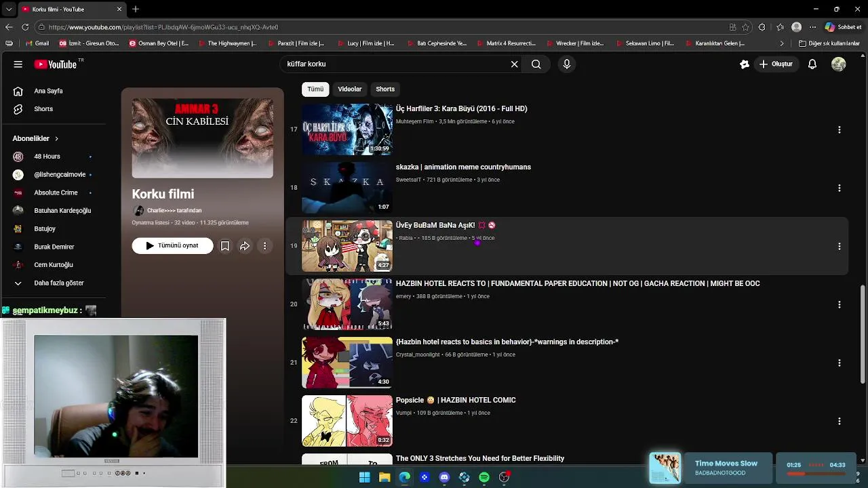Clear the search box with X

(515, 64)
